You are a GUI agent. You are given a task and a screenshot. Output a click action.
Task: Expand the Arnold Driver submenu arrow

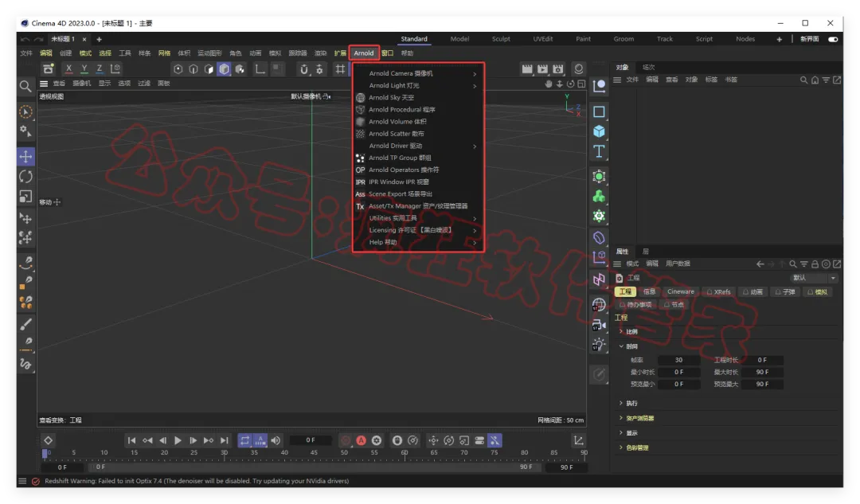point(475,146)
